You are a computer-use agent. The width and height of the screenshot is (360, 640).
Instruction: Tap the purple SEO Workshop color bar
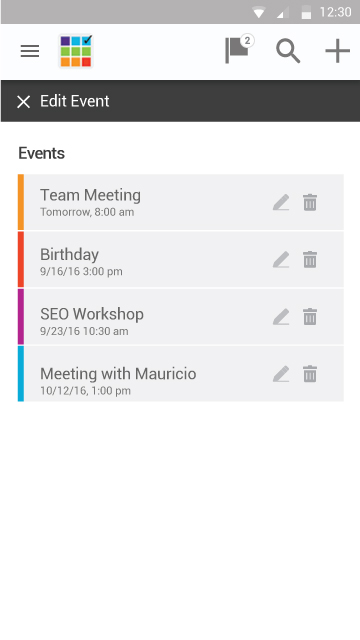pos(21,316)
